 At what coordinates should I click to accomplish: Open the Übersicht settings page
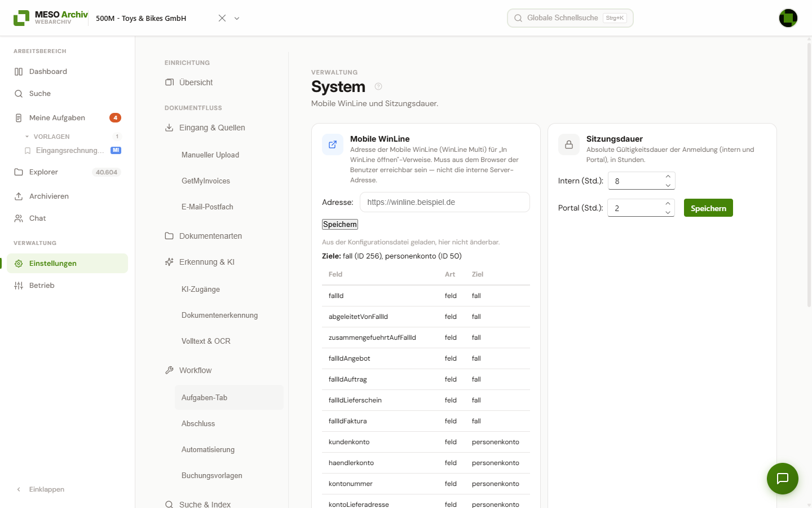[221, 82]
